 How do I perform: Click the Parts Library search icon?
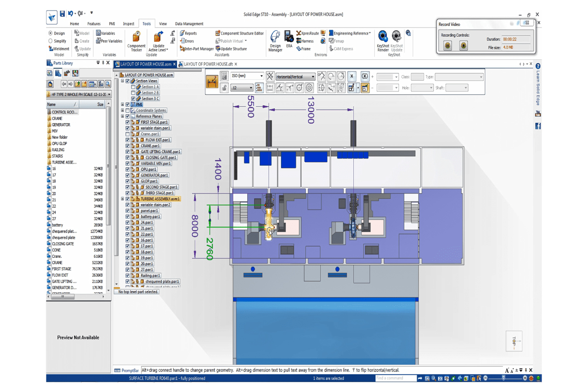(107, 84)
